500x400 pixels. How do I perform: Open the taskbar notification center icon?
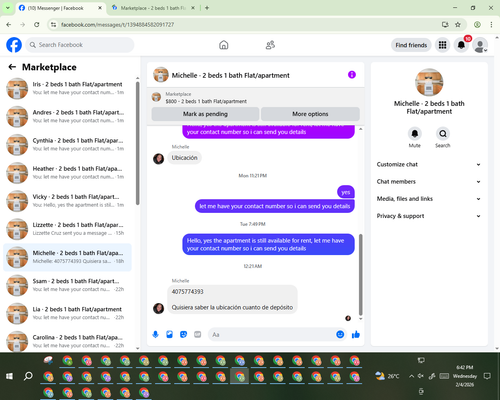pos(487,376)
